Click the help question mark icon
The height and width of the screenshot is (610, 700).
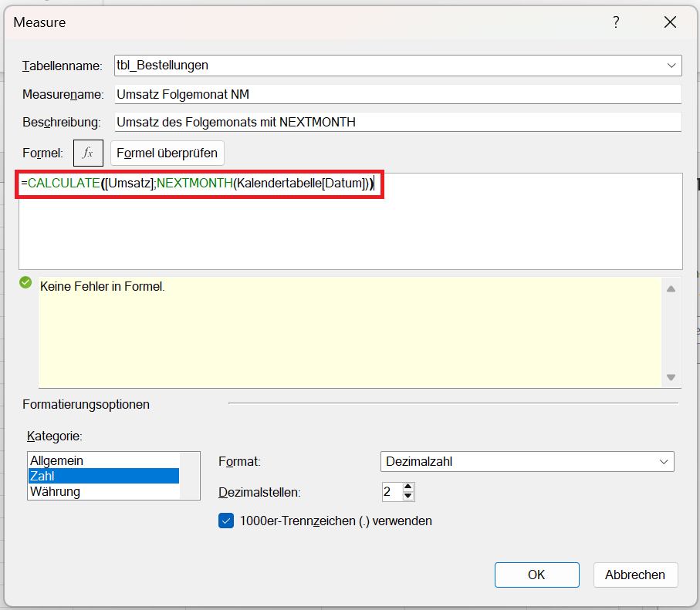[x=616, y=22]
